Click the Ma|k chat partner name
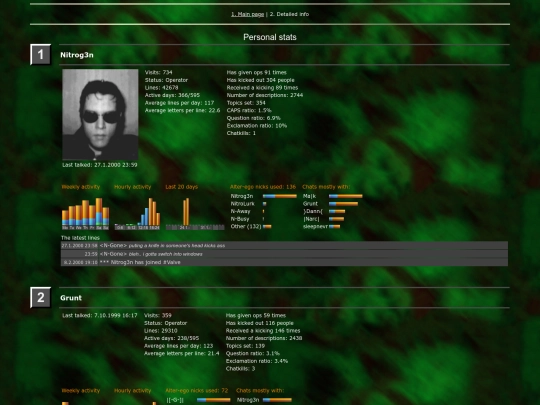This screenshot has width=540, height=405. click(309, 196)
